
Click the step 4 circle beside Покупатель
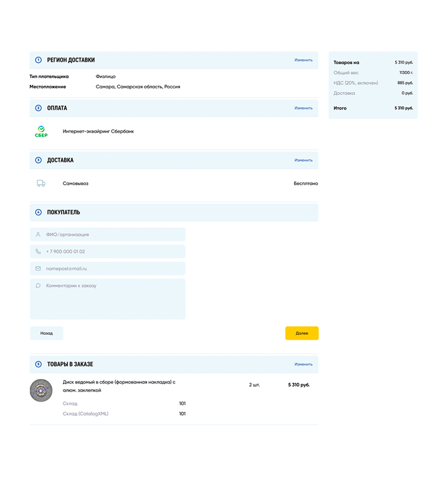(39, 212)
